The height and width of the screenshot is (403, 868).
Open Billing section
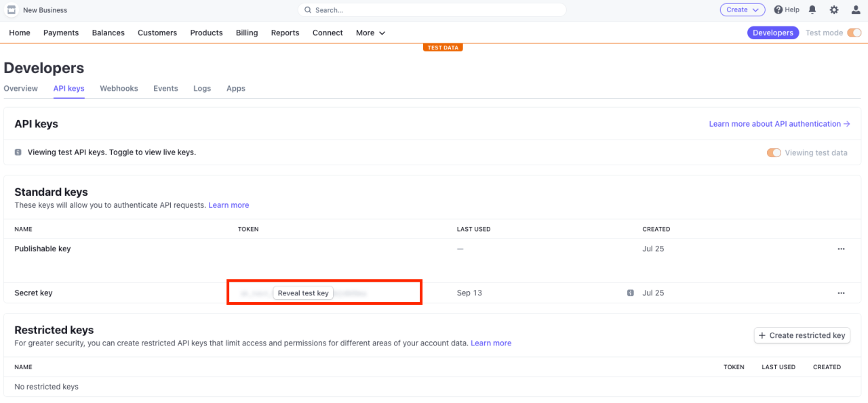click(247, 33)
